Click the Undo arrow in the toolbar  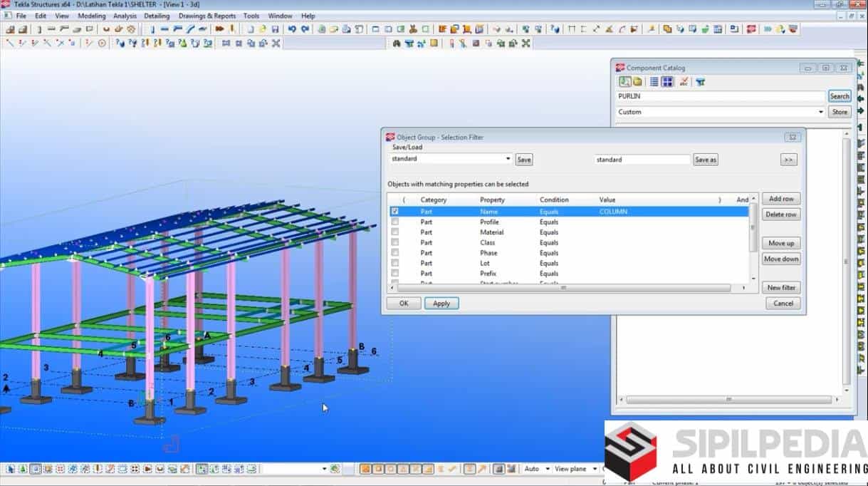pos(292,29)
